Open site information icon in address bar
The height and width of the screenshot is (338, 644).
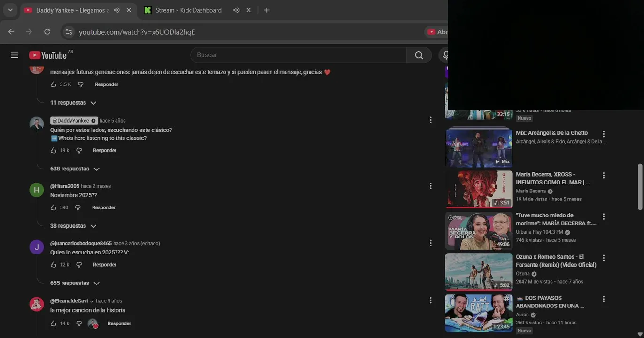click(x=69, y=31)
